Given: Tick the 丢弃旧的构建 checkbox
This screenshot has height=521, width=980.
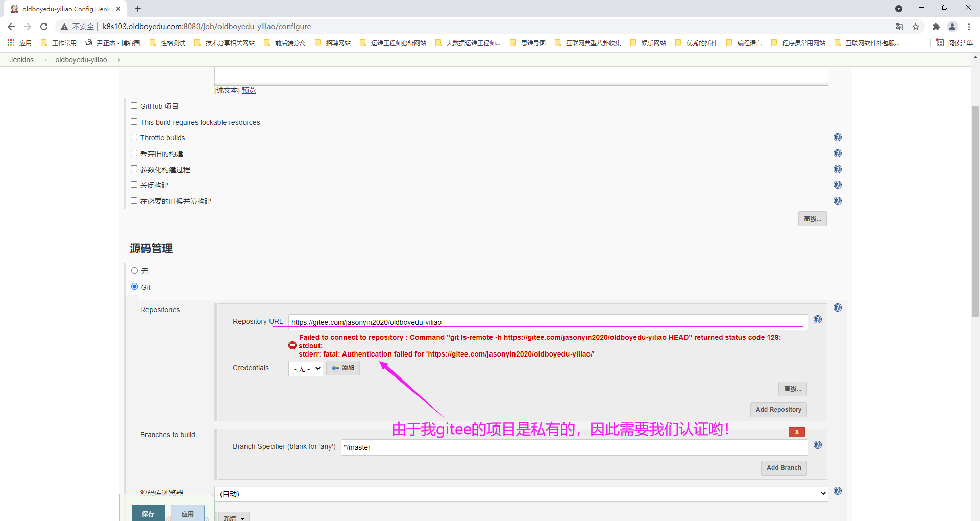Looking at the screenshot, I should 134,153.
